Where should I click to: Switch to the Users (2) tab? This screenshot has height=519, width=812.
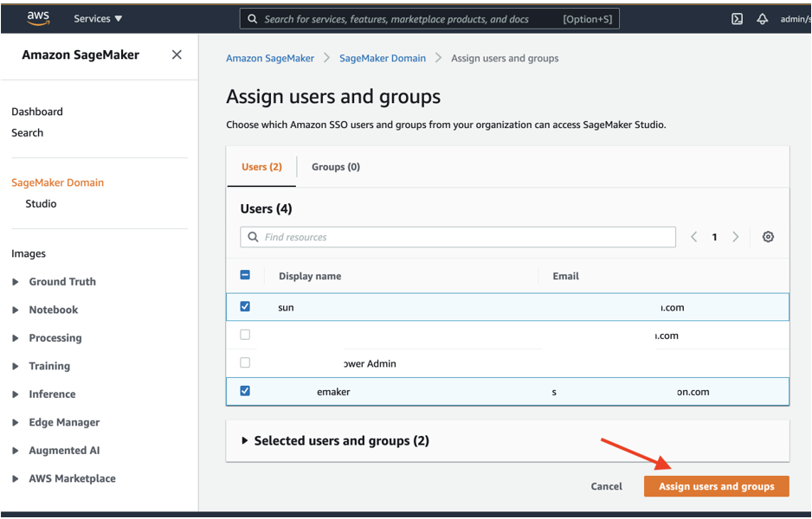[261, 167]
